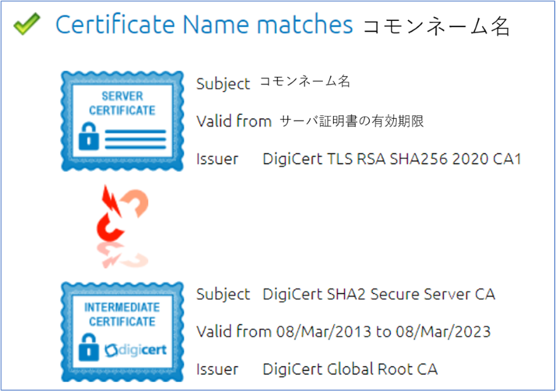Click the 08/Mar/2013 to 08/Mar/2023 validity text

(384, 332)
